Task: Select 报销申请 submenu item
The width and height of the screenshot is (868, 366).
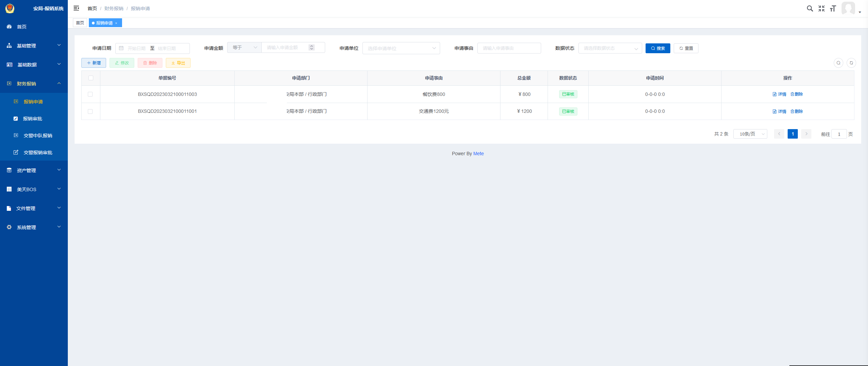Action: tap(34, 101)
